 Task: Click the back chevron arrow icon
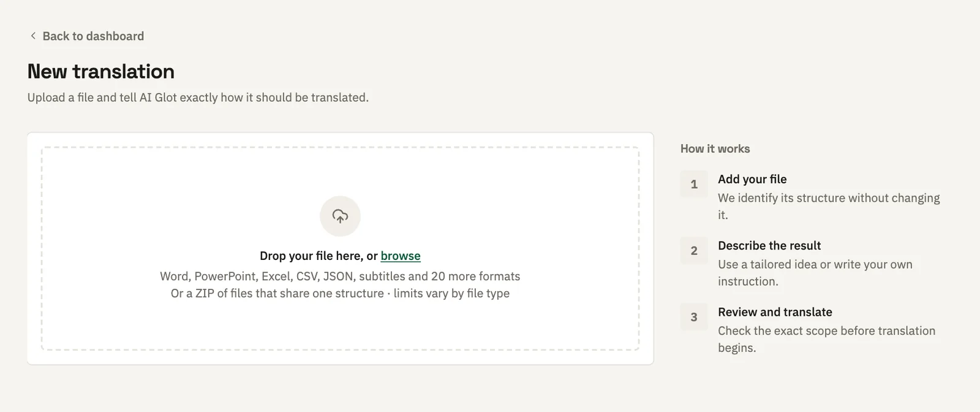(33, 36)
